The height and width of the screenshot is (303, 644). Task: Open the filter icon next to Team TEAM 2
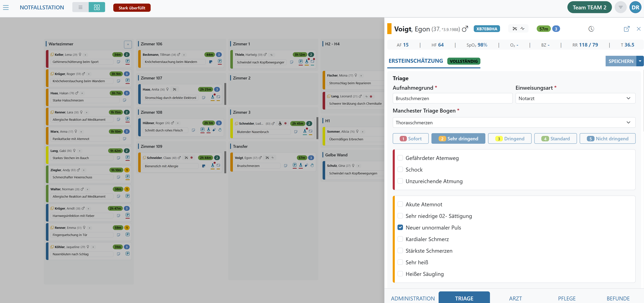point(620,7)
